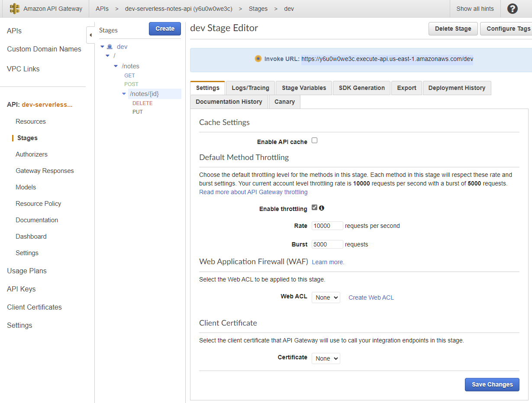Click the dev-serverless API name in sidebar
This screenshot has height=403, width=532.
click(47, 105)
